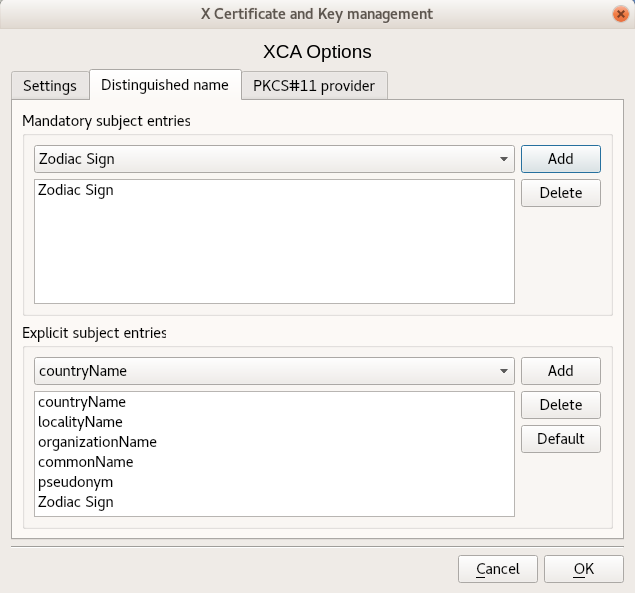Open the countryName explicit entries dropdown

(x=274, y=371)
